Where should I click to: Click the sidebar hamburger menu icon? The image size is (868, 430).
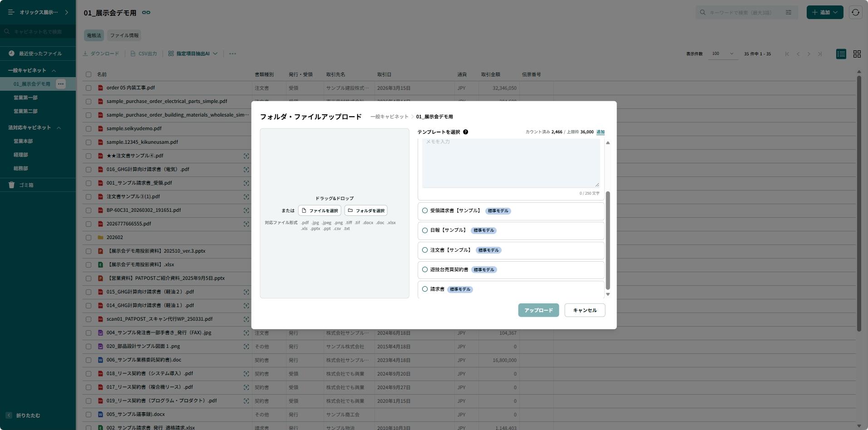tap(11, 12)
